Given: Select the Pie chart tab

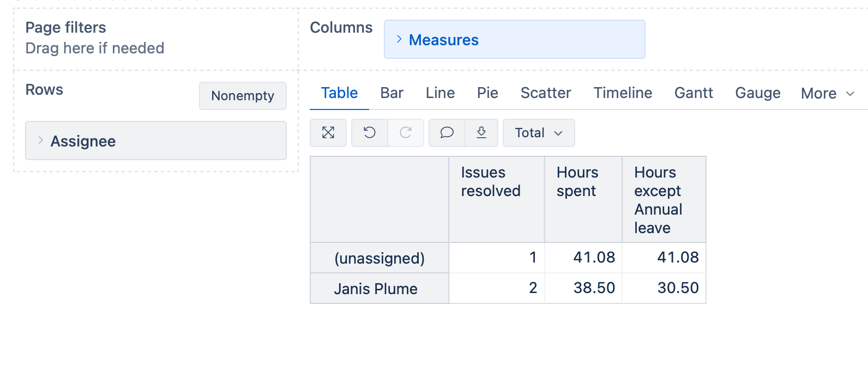Looking at the screenshot, I should coord(487,93).
